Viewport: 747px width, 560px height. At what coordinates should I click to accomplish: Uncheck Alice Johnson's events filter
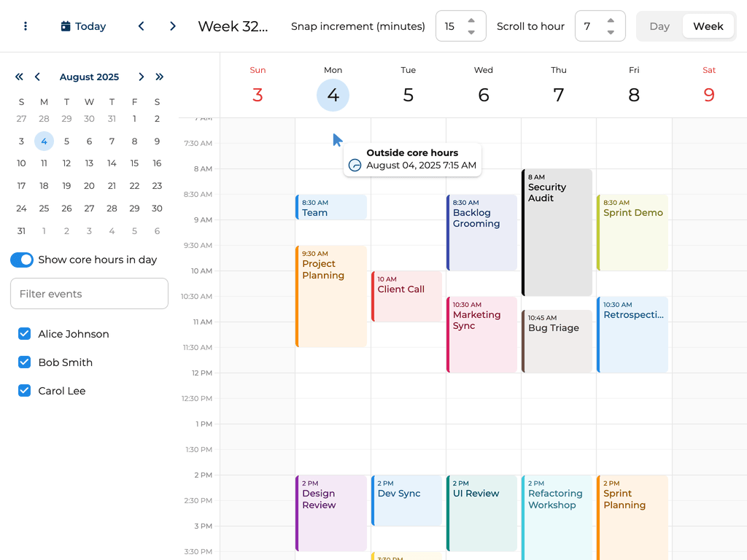tap(24, 333)
